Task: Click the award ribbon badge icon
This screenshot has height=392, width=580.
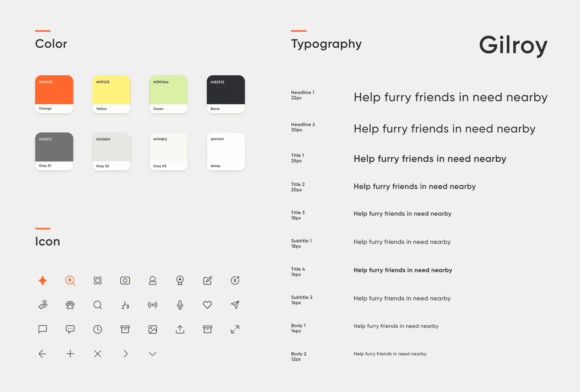Action: (180, 281)
